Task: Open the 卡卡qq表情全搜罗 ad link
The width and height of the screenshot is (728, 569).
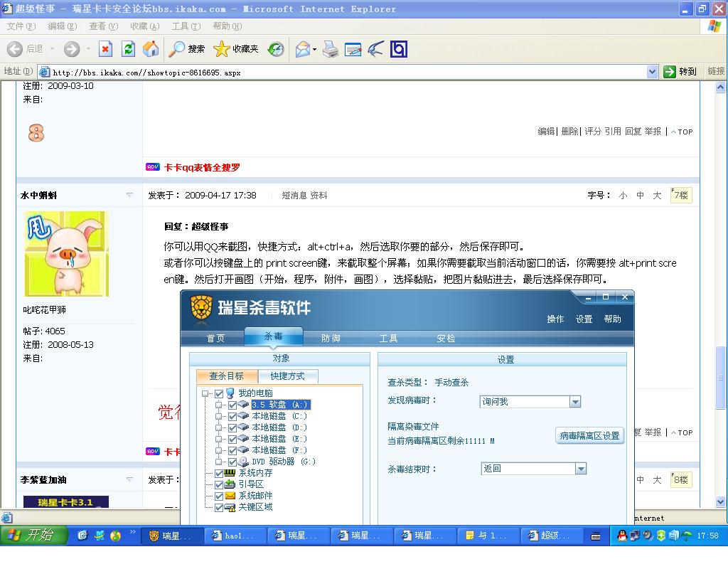Action: (x=202, y=167)
